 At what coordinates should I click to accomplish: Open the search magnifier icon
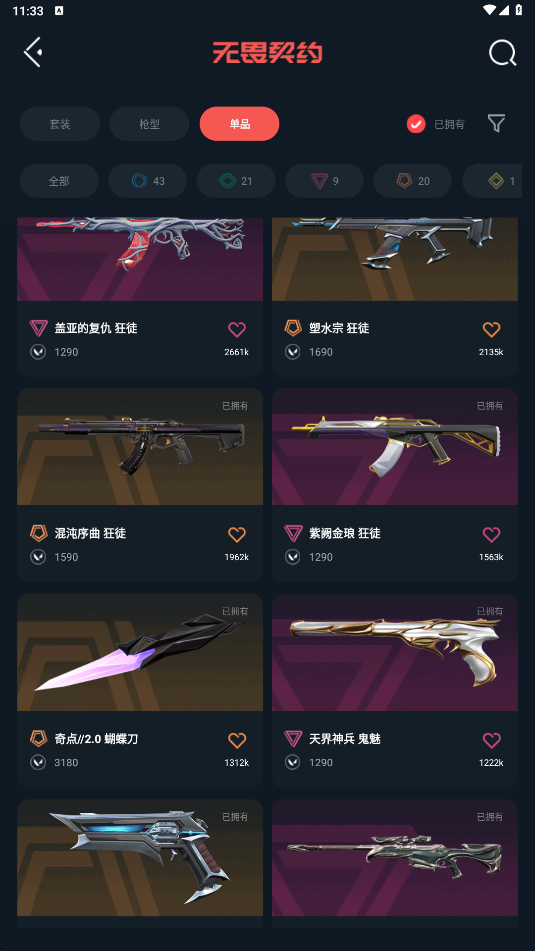[x=502, y=53]
